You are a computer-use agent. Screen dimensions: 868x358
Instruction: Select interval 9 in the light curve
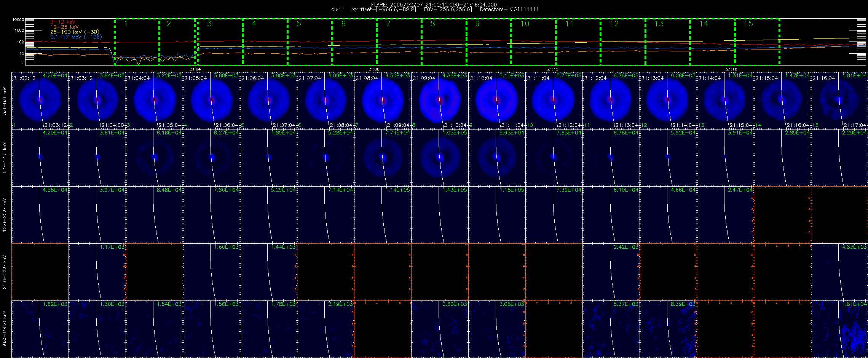(488, 42)
